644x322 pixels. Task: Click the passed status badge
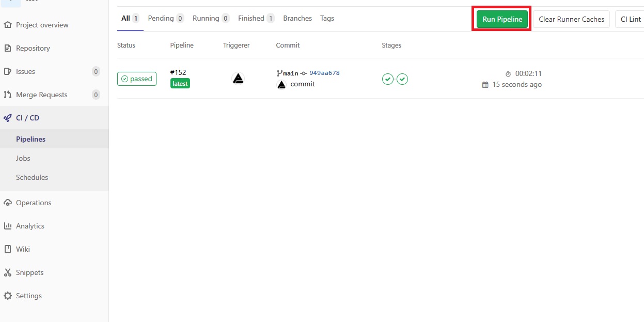pyautogui.click(x=137, y=79)
